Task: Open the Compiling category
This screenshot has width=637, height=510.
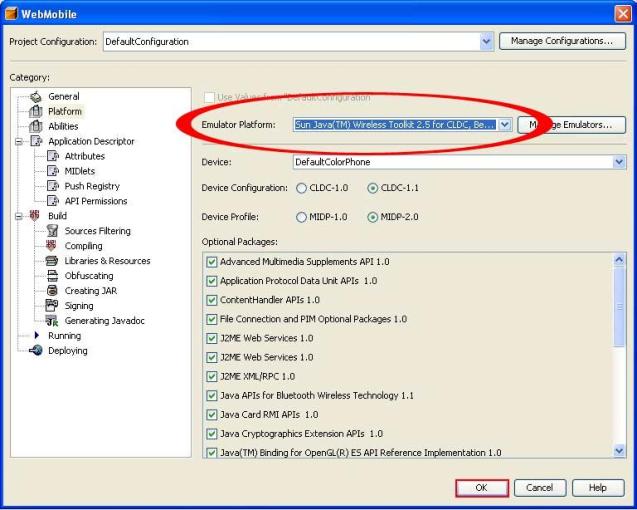Action: coord(83,246)
